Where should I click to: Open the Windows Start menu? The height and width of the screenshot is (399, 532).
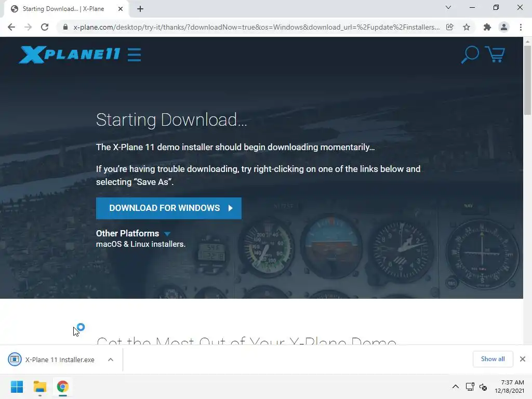tap(17, 387)
